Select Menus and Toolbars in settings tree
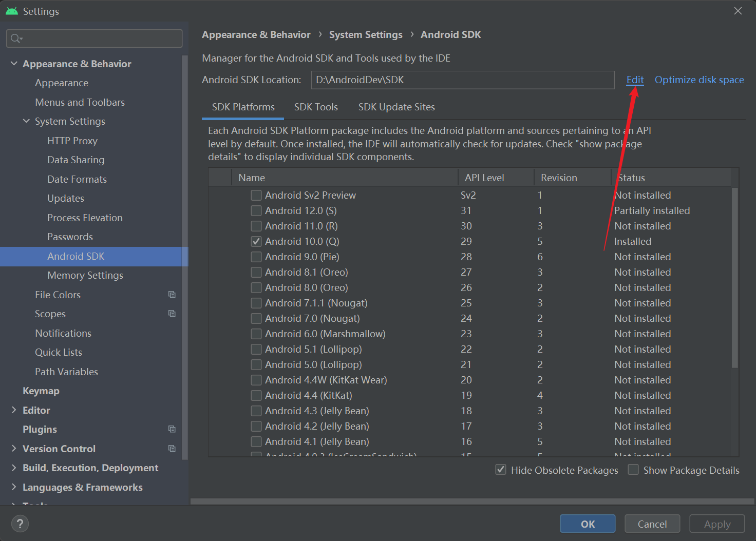The image size is (756, 541). (80, 102)
